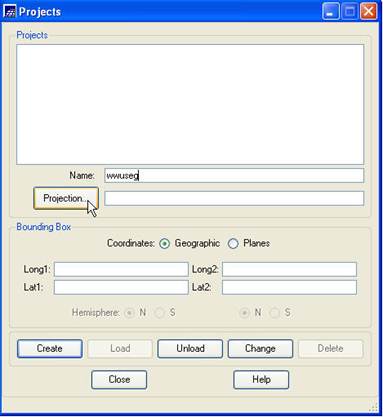Select Geographic coordinates option
Image resolution: width=383 pixels, height=417 pixels.
coord(164,244)
